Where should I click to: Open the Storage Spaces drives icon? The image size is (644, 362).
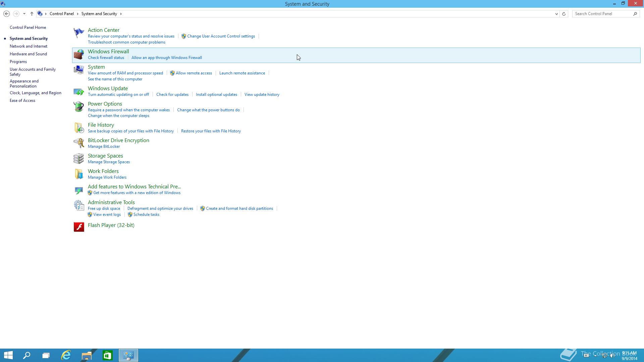[79, 159]
